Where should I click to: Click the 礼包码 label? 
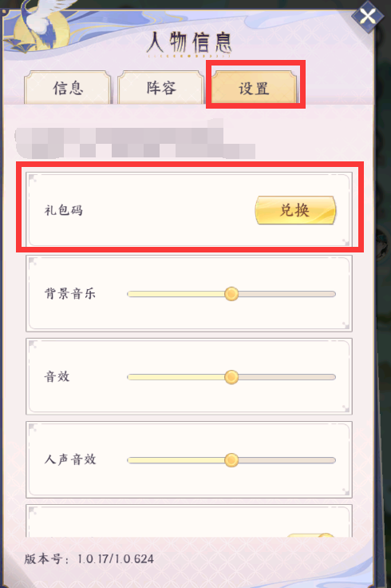coord(64,210)
